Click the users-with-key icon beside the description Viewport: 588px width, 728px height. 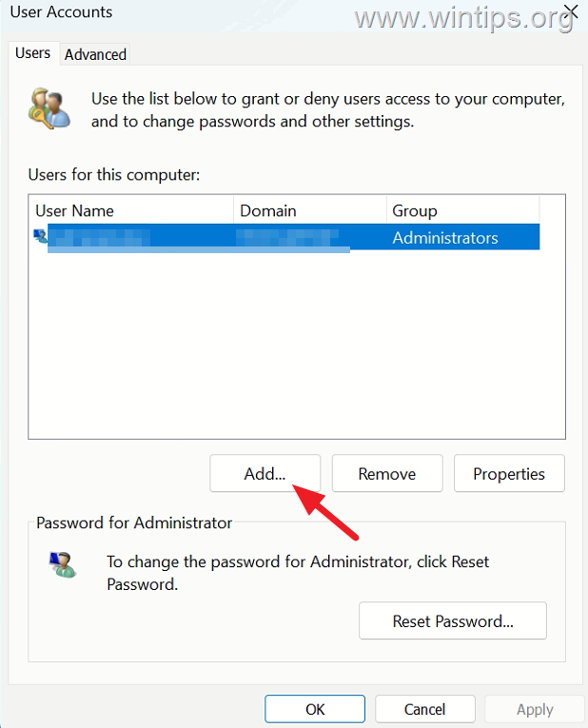[x=49, y=108]
